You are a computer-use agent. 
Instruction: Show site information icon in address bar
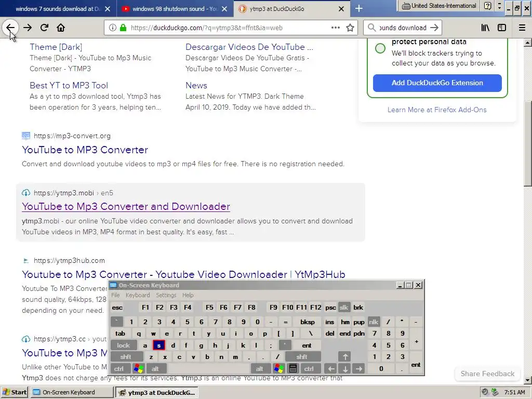(113, 28)
